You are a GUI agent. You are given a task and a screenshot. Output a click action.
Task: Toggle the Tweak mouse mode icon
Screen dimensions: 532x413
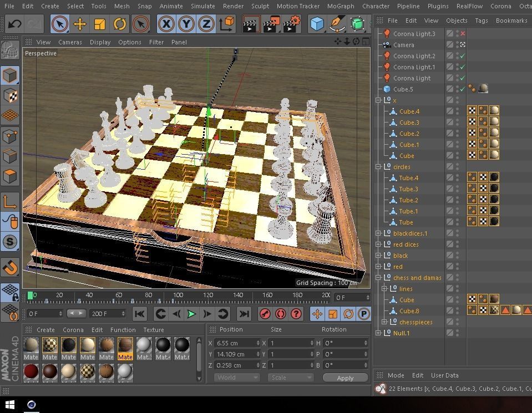tap(10, 221)
